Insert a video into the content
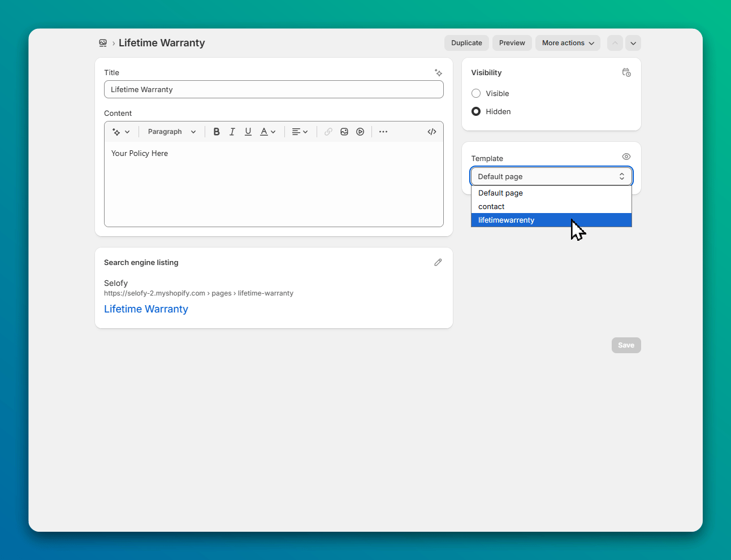 point(360,131)
